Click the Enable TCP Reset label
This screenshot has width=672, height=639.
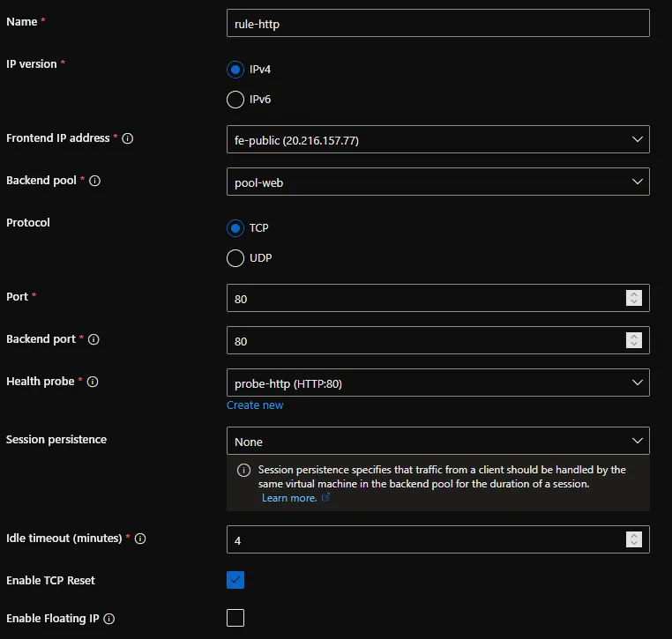(50, 580)
